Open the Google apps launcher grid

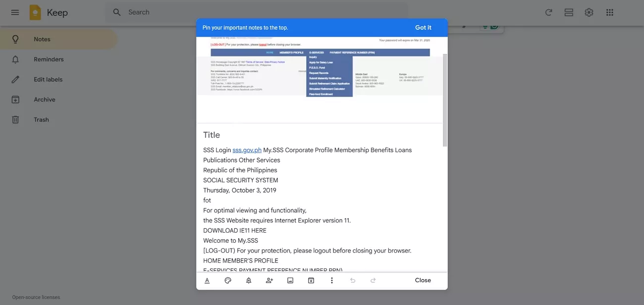609,12
